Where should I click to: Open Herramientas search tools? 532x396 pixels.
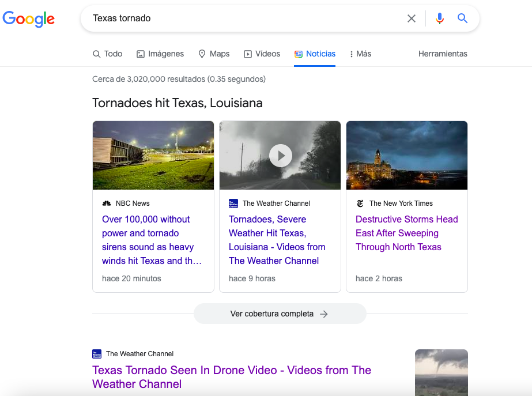(443, 54)
